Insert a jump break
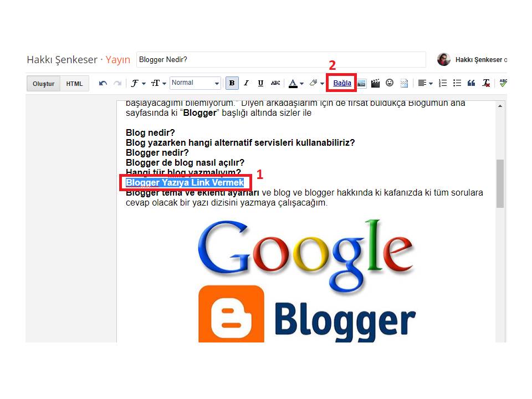Screen dimensions: 532x399 [x=404, y=83]
